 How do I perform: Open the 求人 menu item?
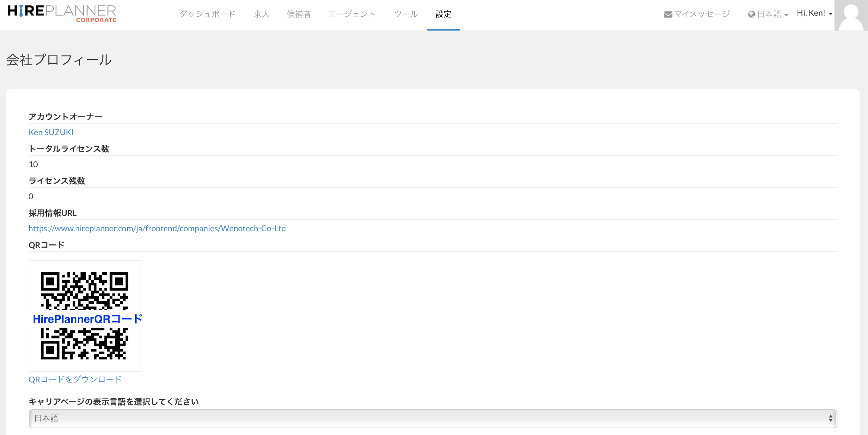click(x=262, y=14)
